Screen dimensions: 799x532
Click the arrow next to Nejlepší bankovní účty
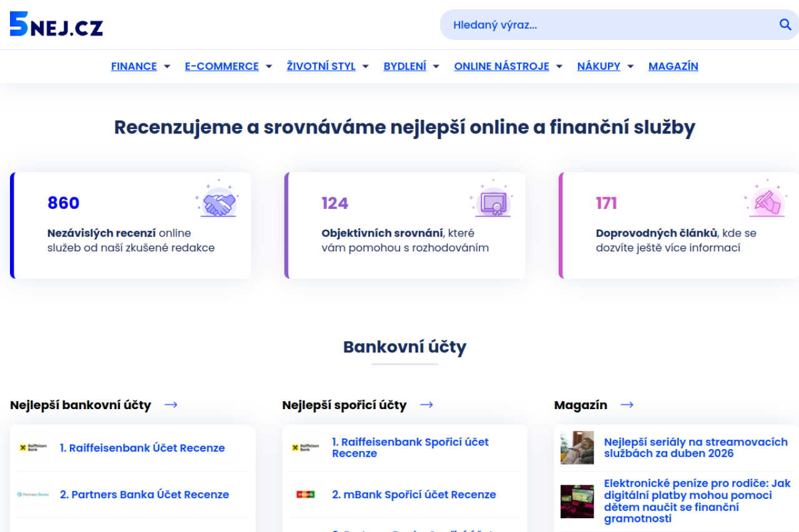click(171, 405)
